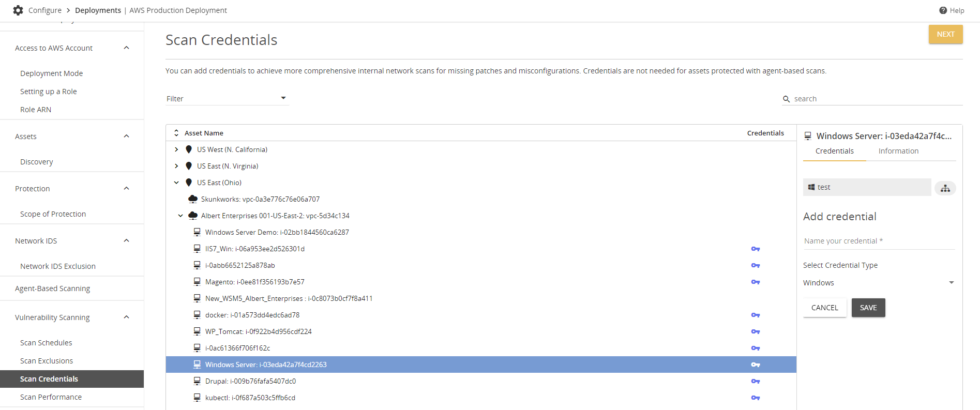The image size is (980, 410).
Task: Click the key icon for Magento
Action: (756, 282)
